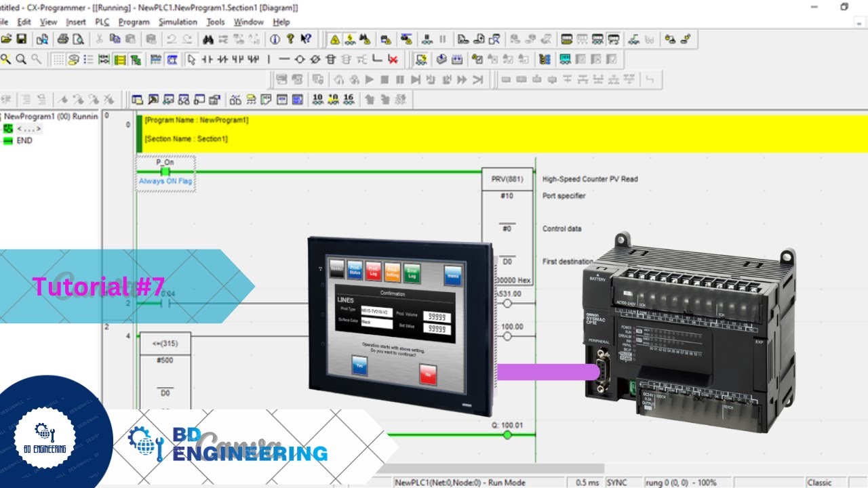This screenshot has height=488, width=868.
Task: Toggle the Work Online warning-triangle button
Action: 334,39
